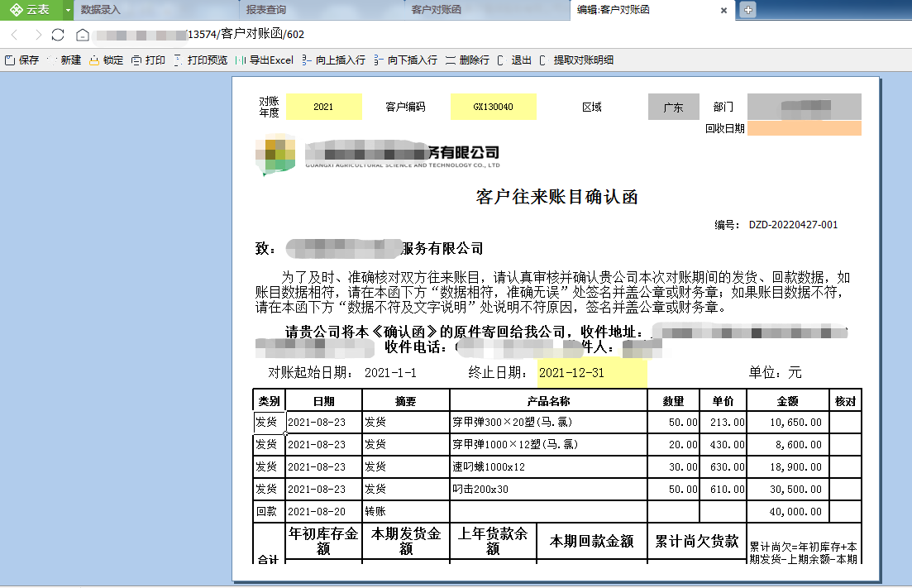Reload the page with the refresh icon

(x=58, y=35)
